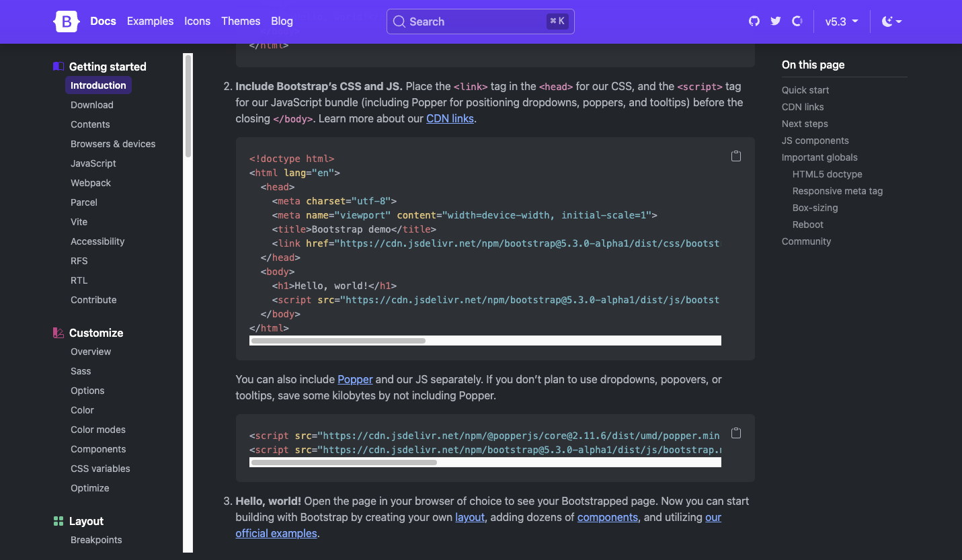Open the Blog nav item
Viewport: 962px width, 560px height.
(282, 22)
